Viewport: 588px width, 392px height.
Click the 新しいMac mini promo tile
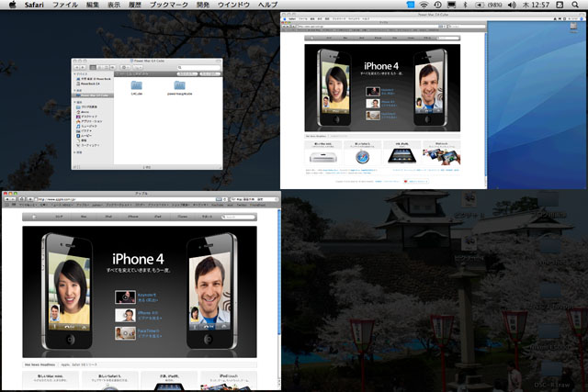[x=51, y=380]
